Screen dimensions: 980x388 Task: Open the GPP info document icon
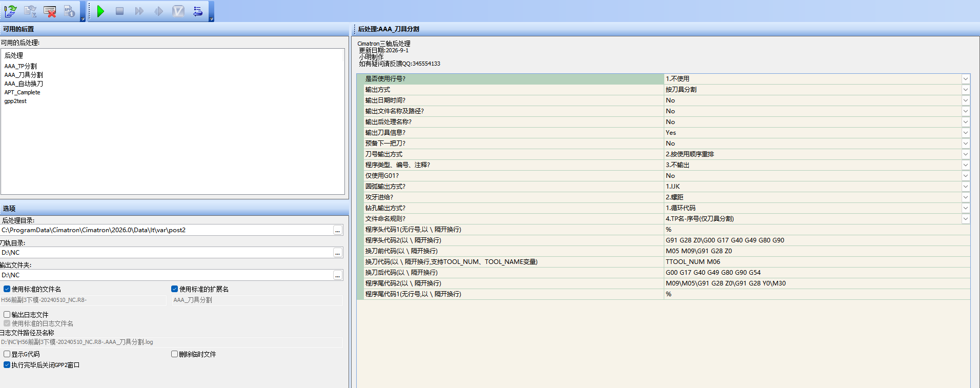[x=69, y=11]
